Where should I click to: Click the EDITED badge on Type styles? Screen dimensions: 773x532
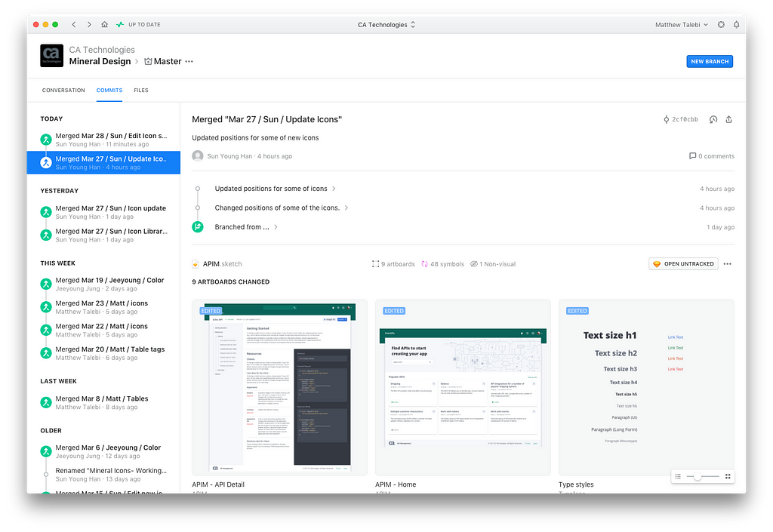(577, 311)
